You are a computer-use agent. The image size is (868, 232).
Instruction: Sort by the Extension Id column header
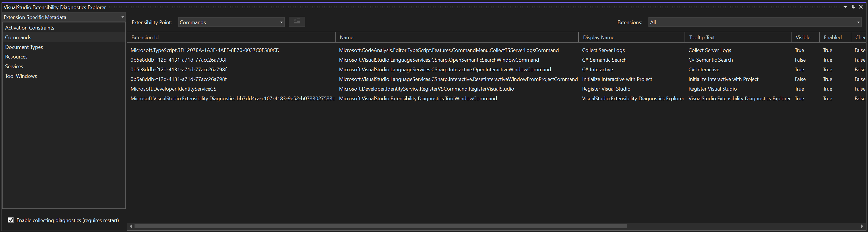click(x=231, y=37)
